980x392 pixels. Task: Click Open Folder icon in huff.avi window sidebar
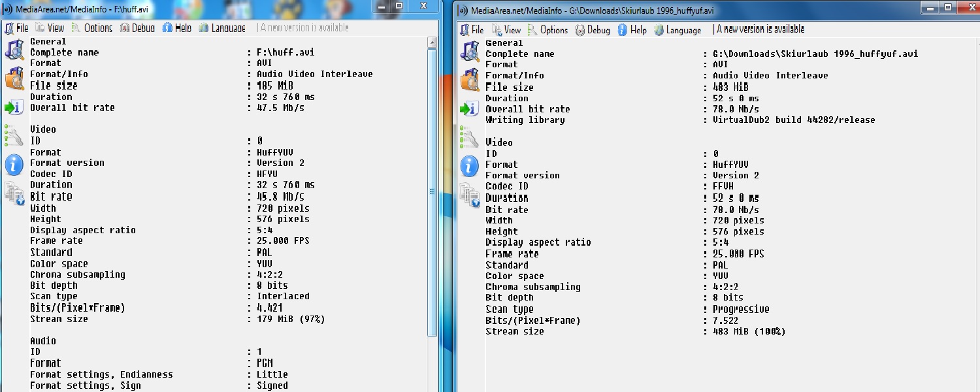[x=14, y=78]
